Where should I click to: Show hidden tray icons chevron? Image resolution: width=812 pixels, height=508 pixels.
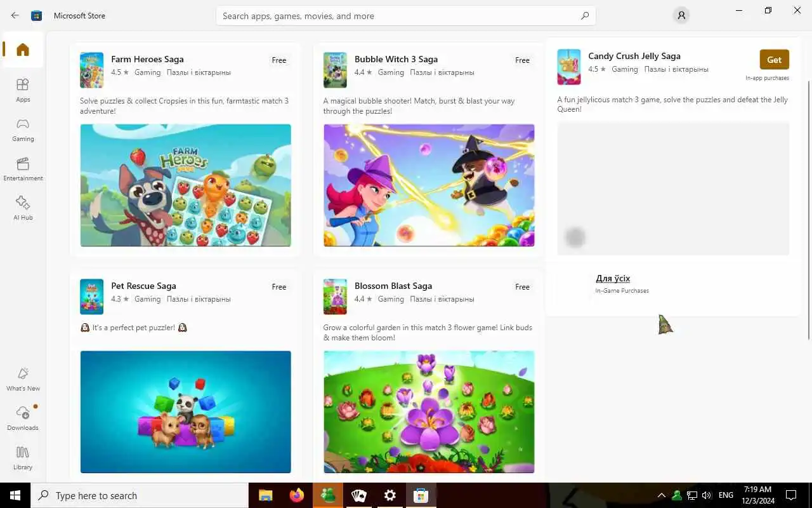pos(661,495)
